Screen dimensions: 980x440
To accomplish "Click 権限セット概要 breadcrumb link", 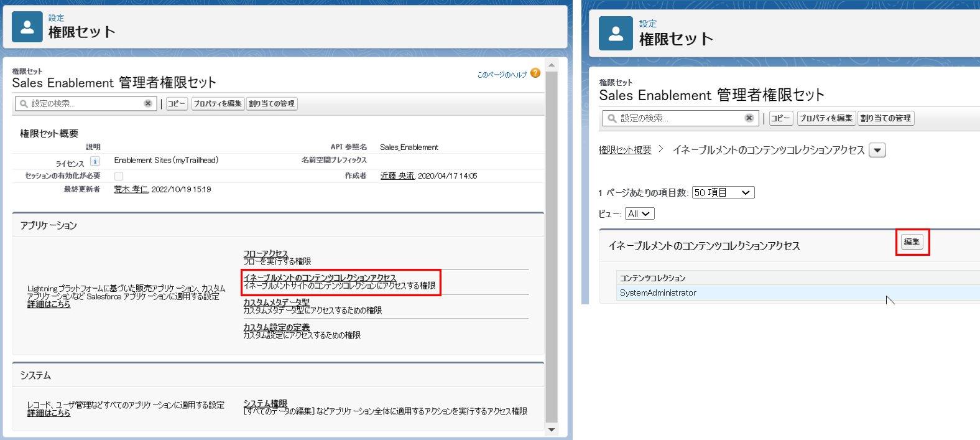I will [x=625, y=150].
